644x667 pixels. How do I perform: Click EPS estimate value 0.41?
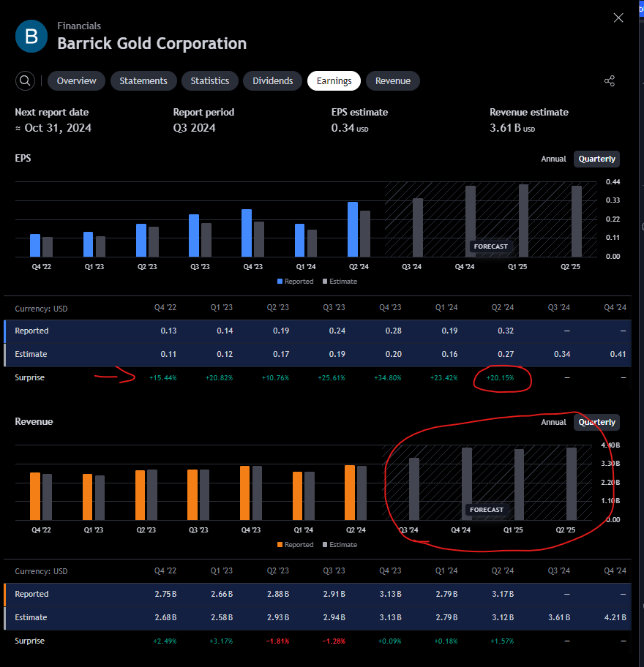[618, 354]
